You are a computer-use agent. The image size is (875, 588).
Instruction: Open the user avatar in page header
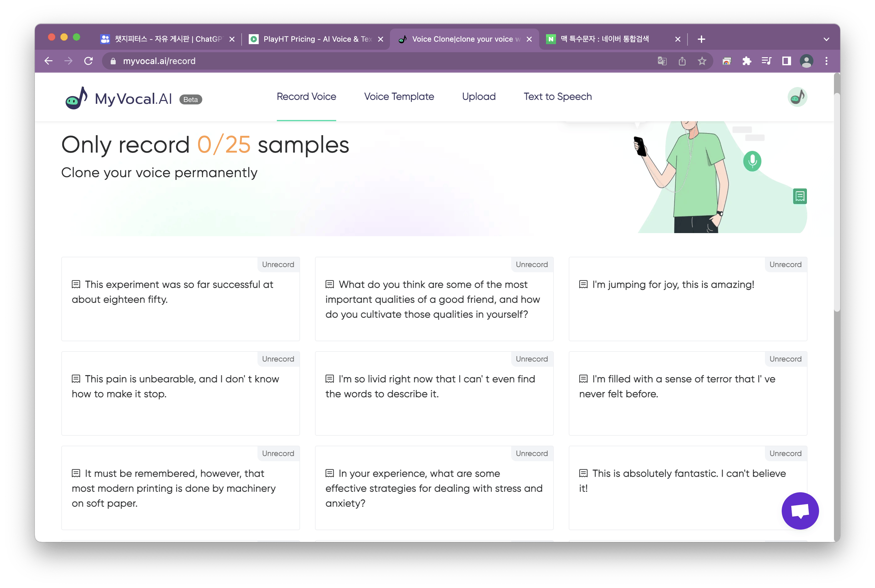pos(797,97)
